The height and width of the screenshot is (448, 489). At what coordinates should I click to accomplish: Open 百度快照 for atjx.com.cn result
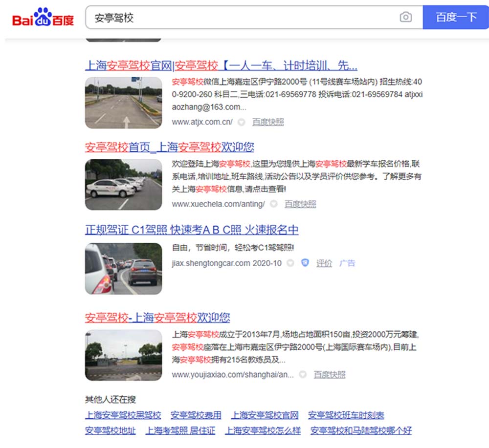coord(267,122)
